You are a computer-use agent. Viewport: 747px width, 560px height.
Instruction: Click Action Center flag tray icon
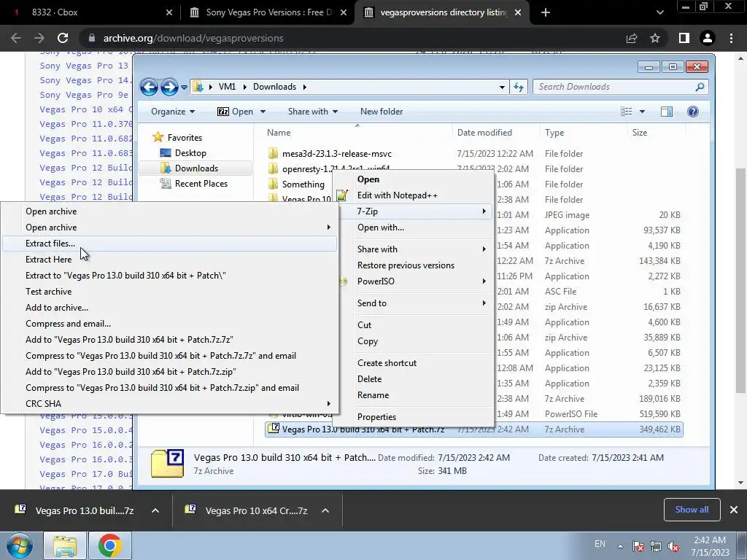(638, 547)
